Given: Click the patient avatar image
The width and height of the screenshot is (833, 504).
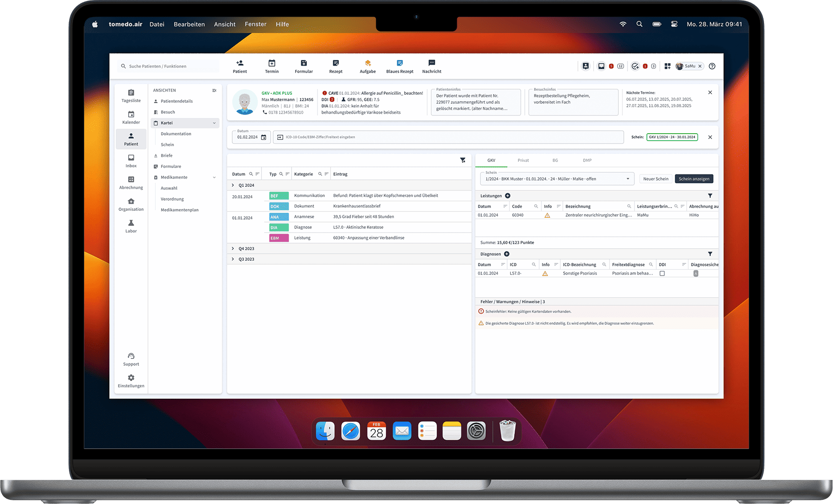Looking at the screenshot, I should pyautogui.click(x=245, y=102).
